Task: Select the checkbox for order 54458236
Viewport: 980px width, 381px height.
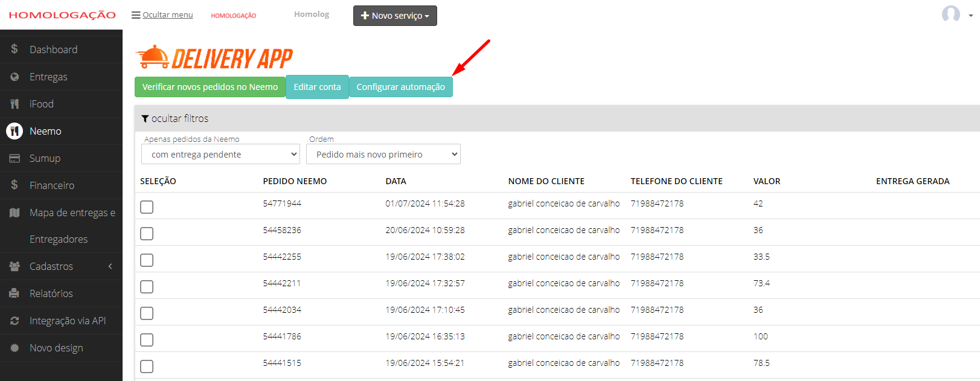Action: (x=147, y=234)
